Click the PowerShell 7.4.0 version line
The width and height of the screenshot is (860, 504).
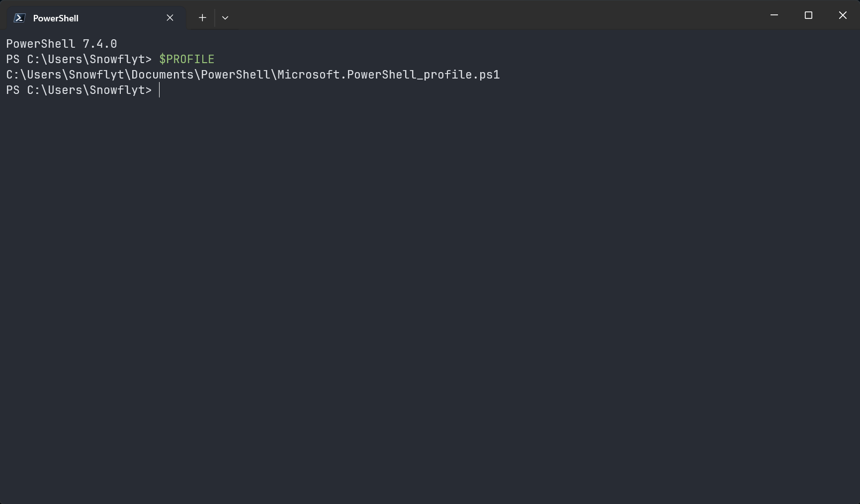coord(61,43)
